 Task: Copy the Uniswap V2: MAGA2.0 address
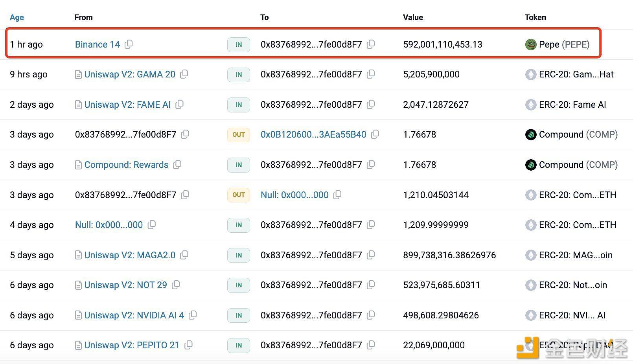(184, 255)
